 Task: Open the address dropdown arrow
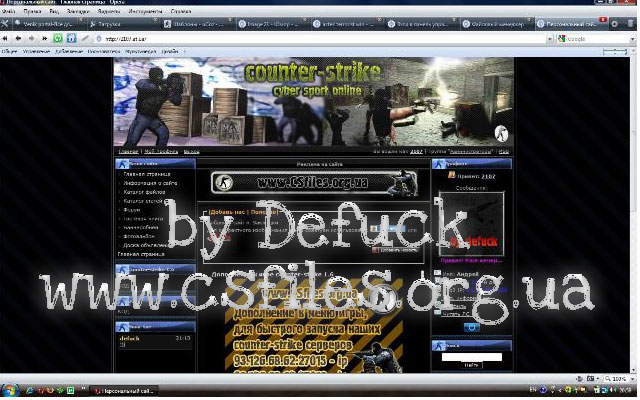[x=550, y=39]
